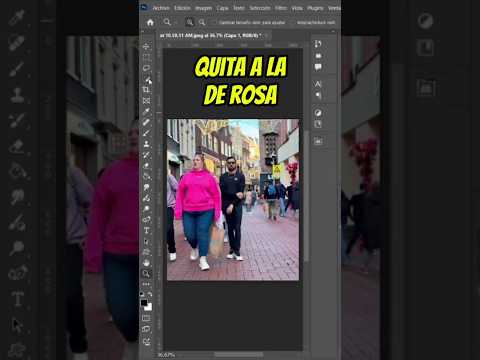The height and width of the screenshot is (360, 480).
Task: Select the History Brush tool
Action: 146,155
